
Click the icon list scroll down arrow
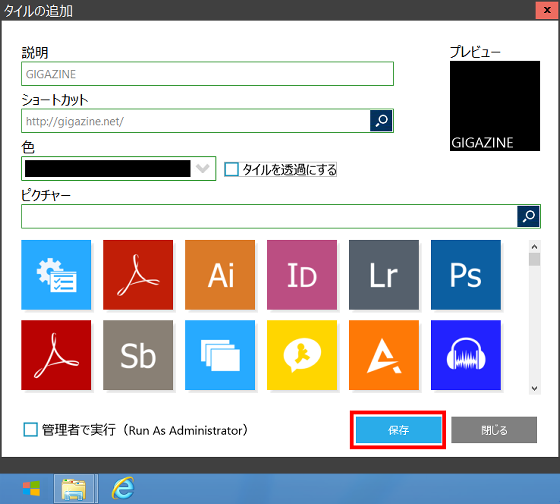[x=534, y=388]
